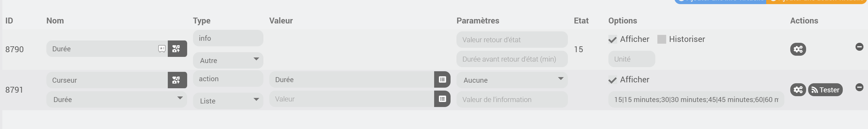
Task: Open icon chooser for the Durée command
Action: pos(177,49)
